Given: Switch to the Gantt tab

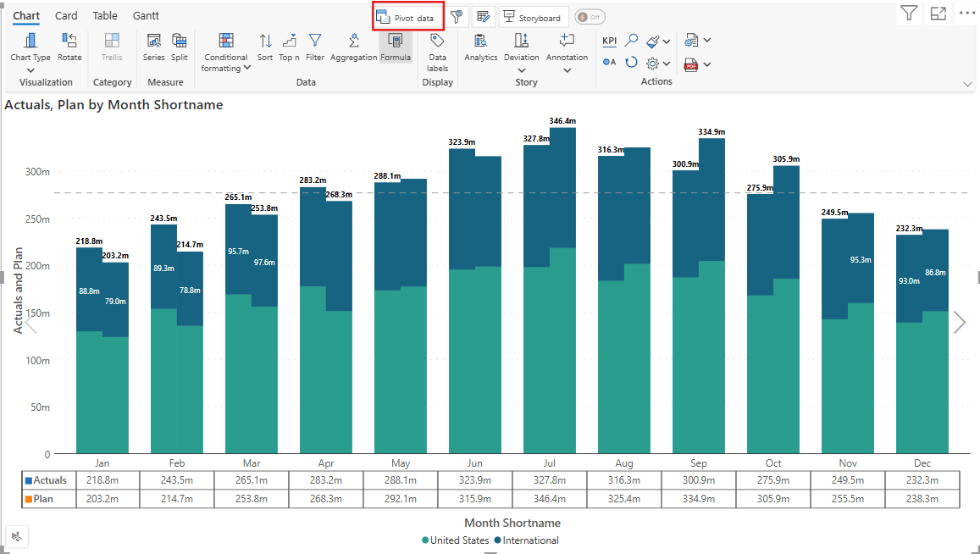Looking at the screenshot, I should click(146, 16).
